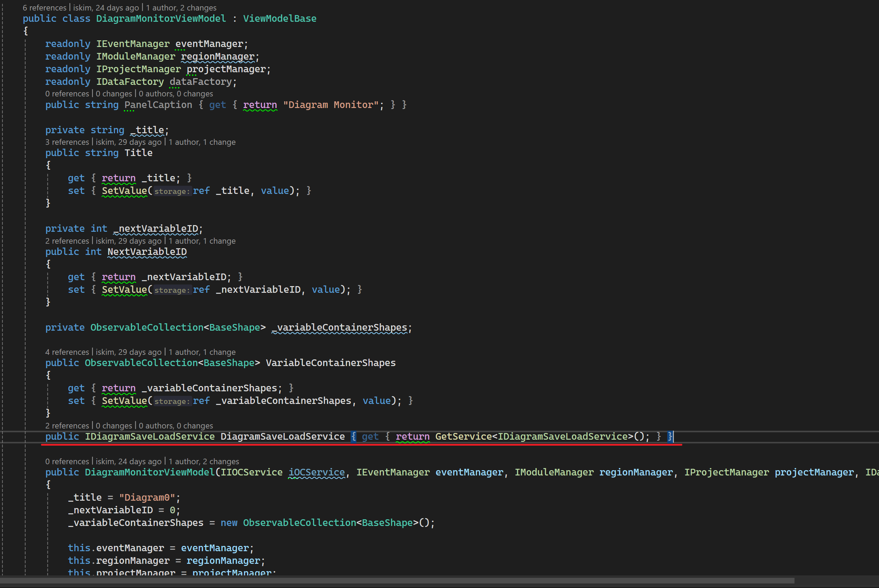Open '4 references' lens above VariableContainerShapes property
Screen dimensions: 879x588
point(67,352)
